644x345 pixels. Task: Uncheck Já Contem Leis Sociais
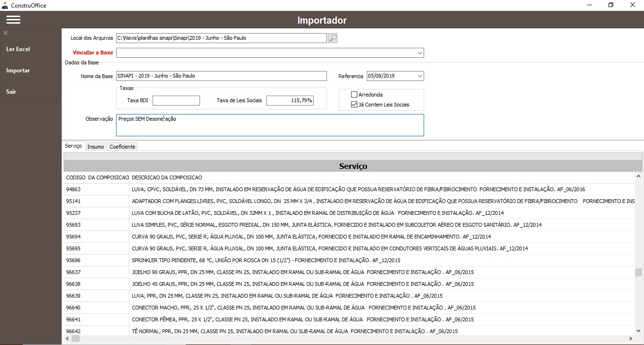pyautogui.click(x=354, y=105)
